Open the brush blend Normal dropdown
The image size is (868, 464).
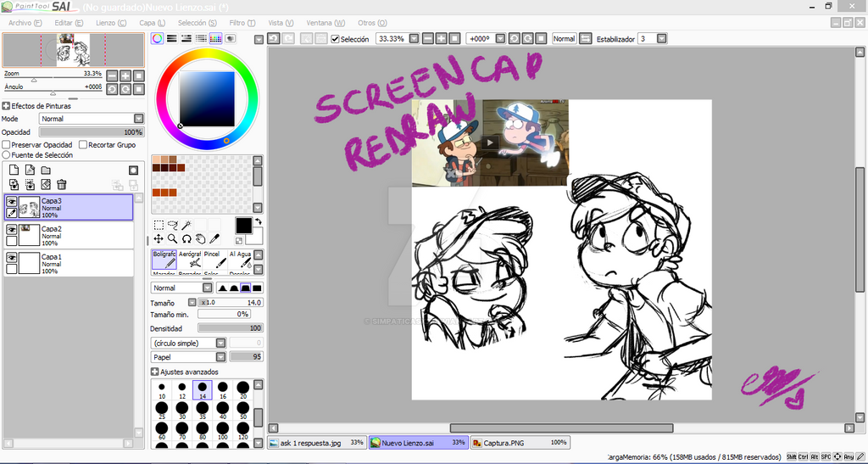[x=181, y=288]
